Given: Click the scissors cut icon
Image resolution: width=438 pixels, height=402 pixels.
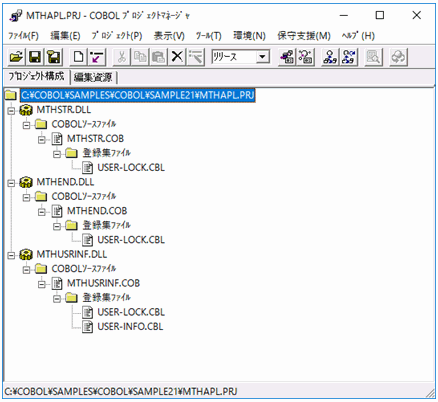Looking at the screenshot, I should tap(121, 57).
